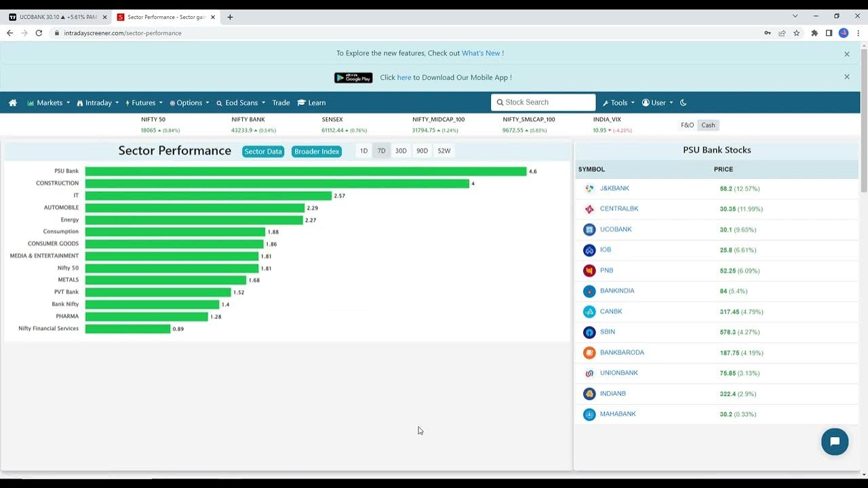Click the PSU Bank green bar

pos(306,171)
